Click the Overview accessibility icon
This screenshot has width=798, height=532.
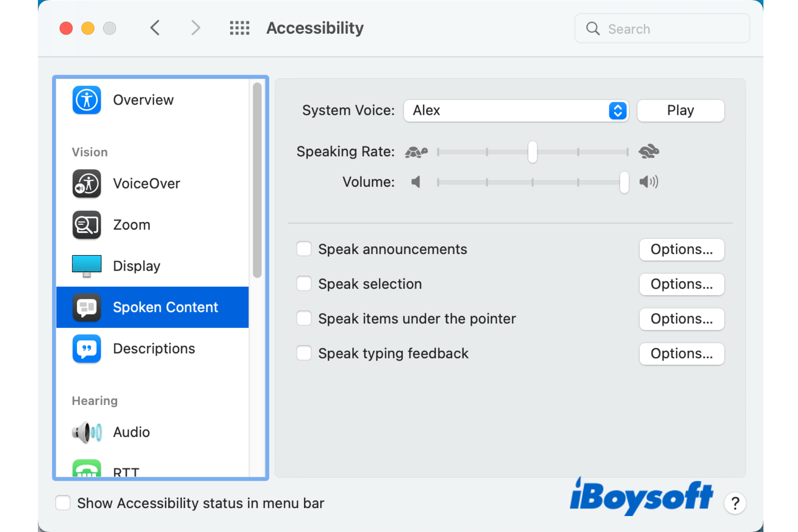tap(86, 100)
